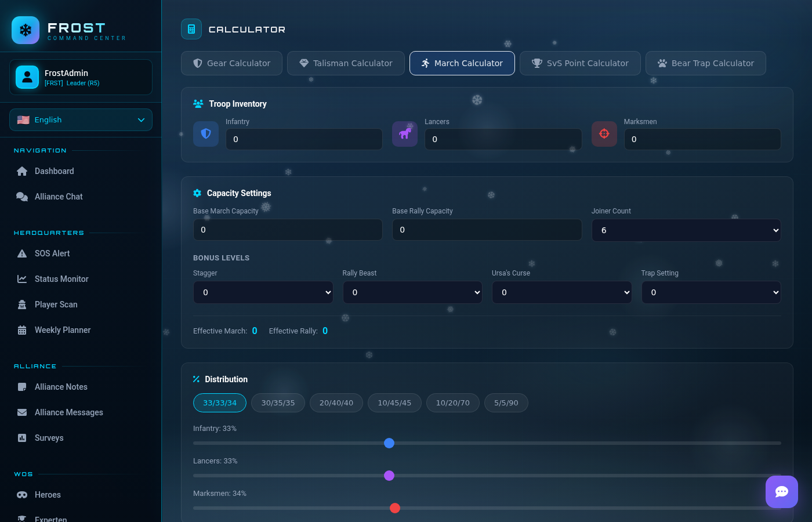This screenshot has width=812, height=522.
Task: Switch to Bear Trap Calculator tab
Action: pyautogui.click(x=705, y=63)
